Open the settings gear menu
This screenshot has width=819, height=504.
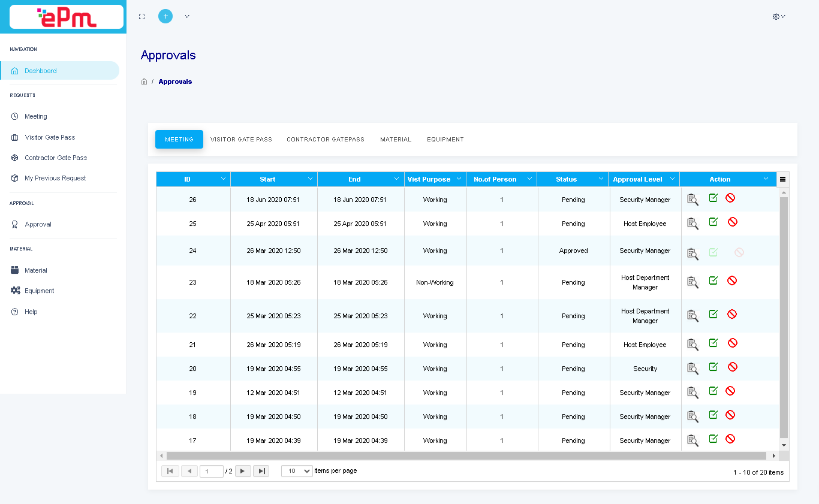779,17
